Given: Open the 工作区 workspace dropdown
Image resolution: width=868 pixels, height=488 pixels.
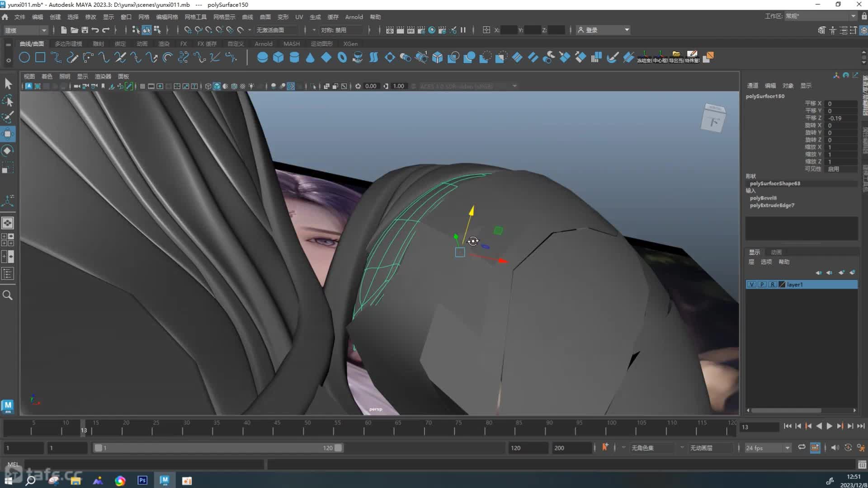Looking at the screenshot, I should click(820, 16).
